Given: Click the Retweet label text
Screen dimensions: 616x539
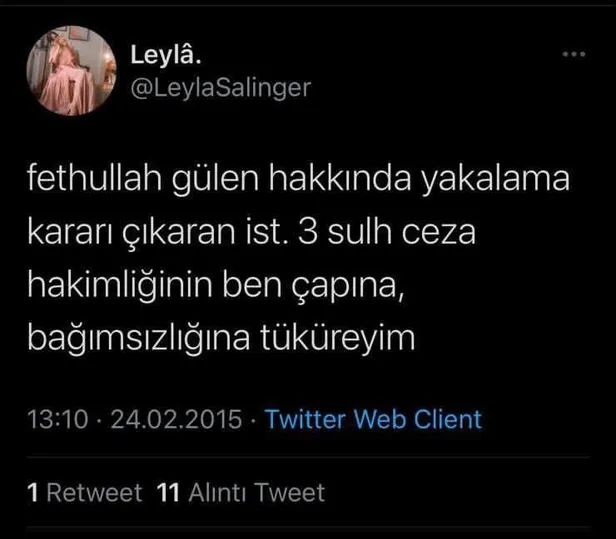Looking at the screenshot, I should (x=94, y=492).
